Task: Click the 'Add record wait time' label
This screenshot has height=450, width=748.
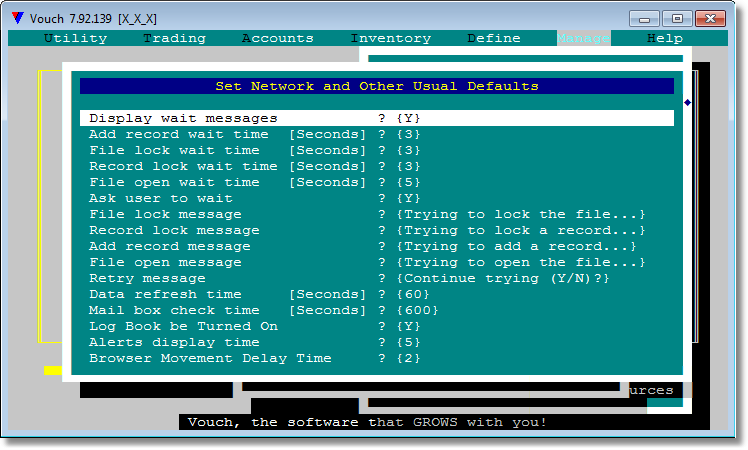Action: click(179, 135)
